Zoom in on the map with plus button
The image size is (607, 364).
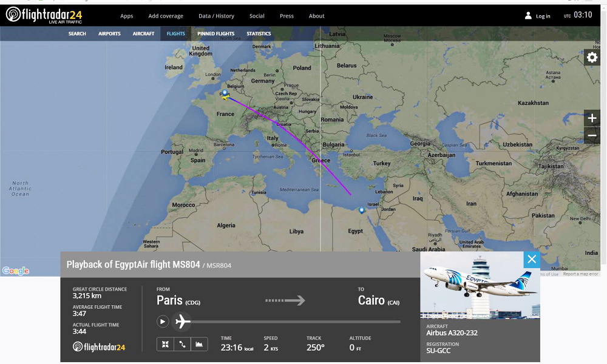(x=592, y=118)
